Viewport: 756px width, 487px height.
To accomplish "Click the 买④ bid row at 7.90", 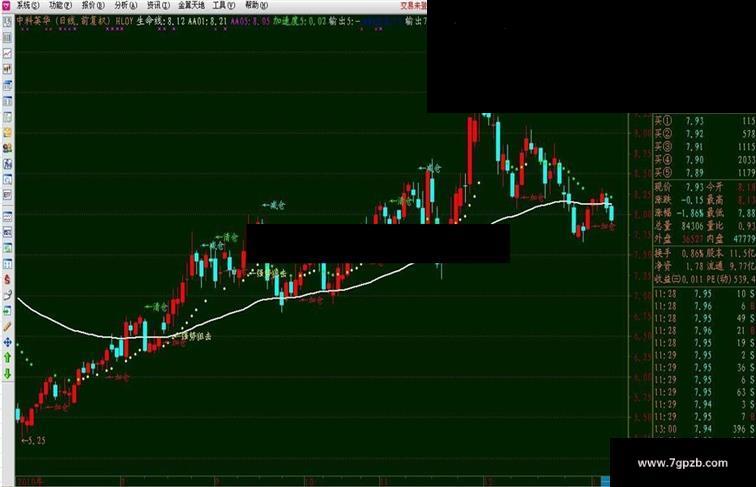I will point(704,160).
